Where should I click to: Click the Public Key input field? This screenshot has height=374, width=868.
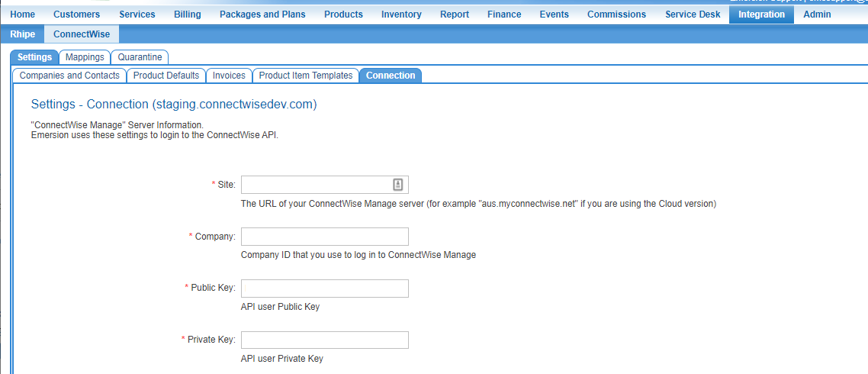[x=325, y=289]
